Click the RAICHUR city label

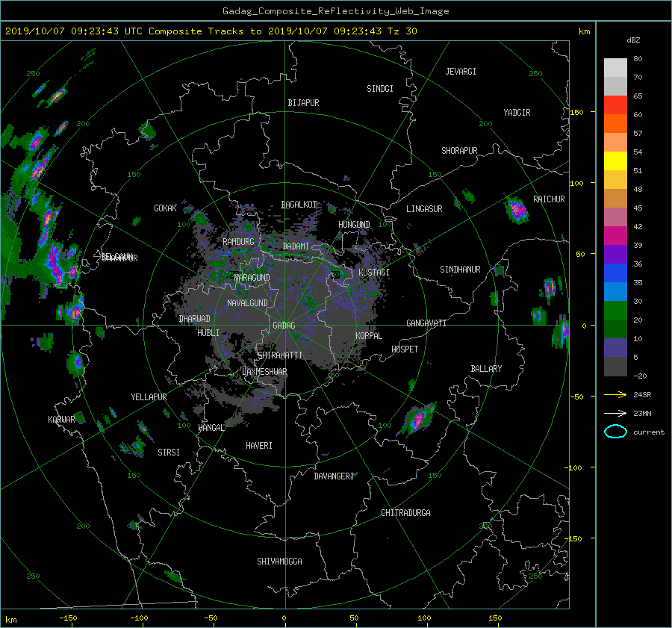click(549, 199)
